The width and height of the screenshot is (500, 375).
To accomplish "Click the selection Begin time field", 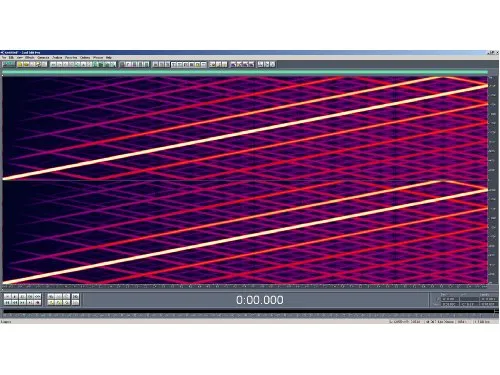I will click(450, 299).
